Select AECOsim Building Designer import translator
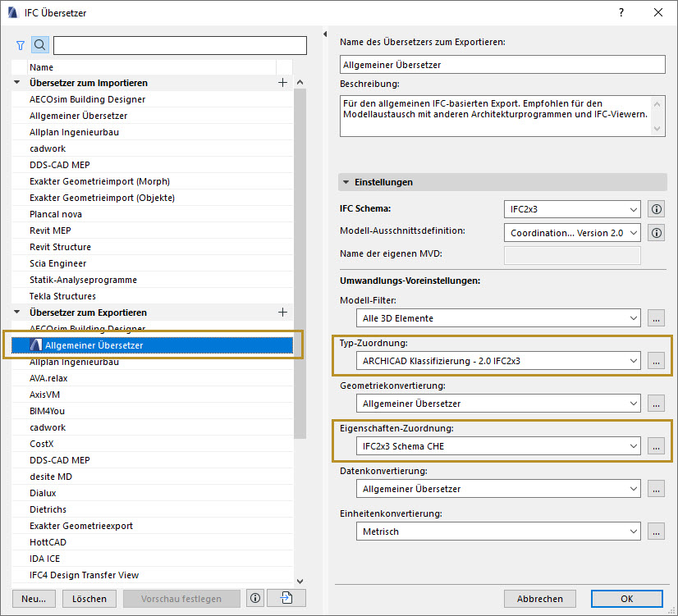Viewport: 678px width, 616px height. 153,99
